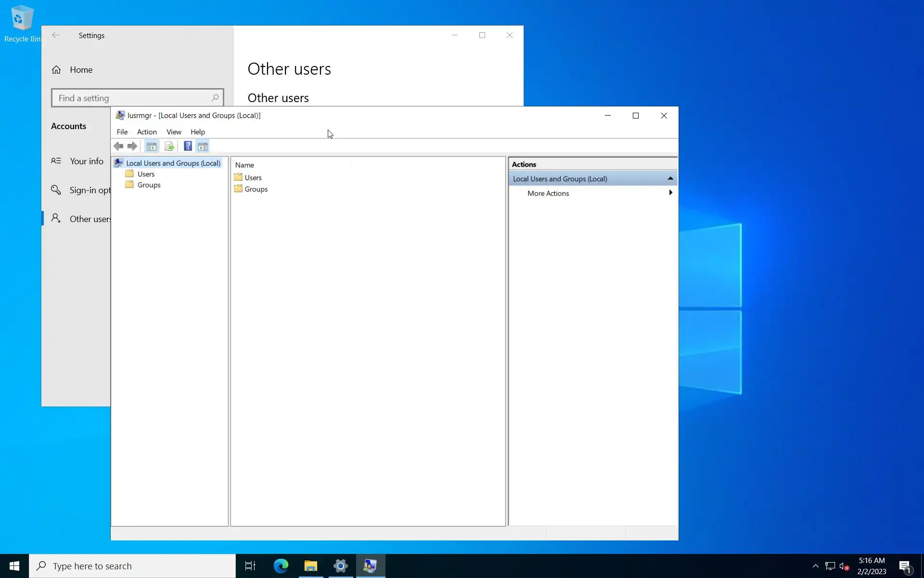Viewport: 924px width, 578px height.
Task: Select Groups folder in console tree
Action: (149, 185)
